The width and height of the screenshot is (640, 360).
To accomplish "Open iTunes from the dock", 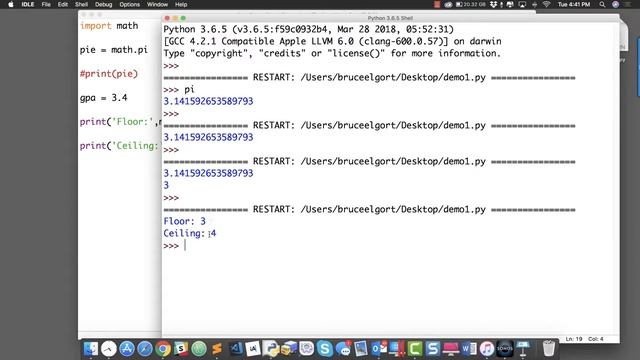I will point(487,349).
